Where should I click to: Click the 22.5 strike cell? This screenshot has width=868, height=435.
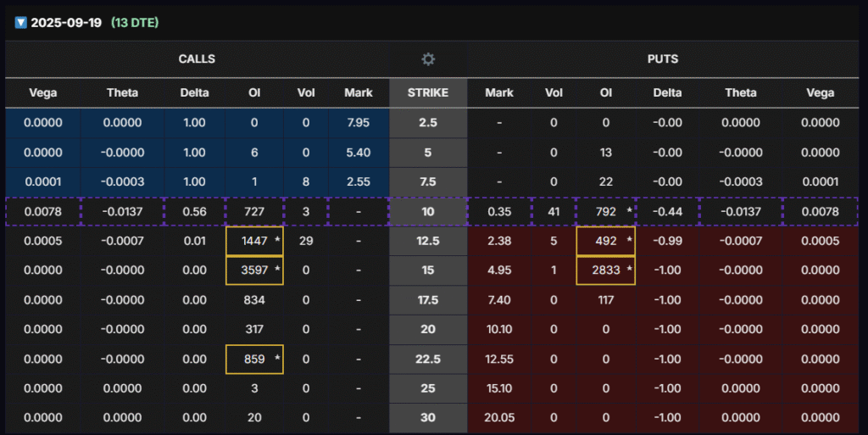tap(428, 359)
